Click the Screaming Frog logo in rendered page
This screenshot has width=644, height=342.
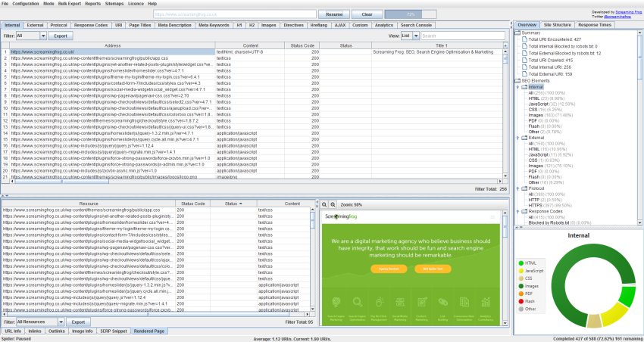click(341, 216)
